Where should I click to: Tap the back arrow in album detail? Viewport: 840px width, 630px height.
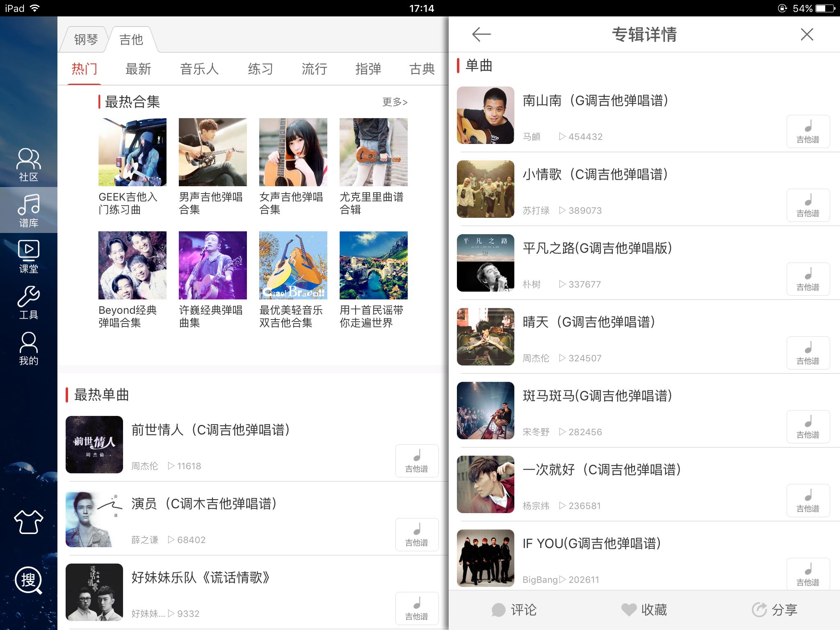click(481, 35)
